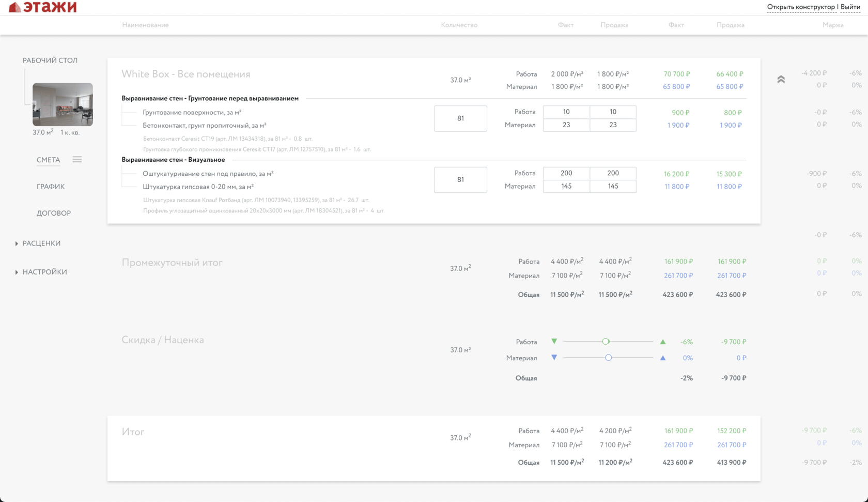Click the Материал discount slider handle
This screenshot has height=502, width=868.
(x=609, y=358)
